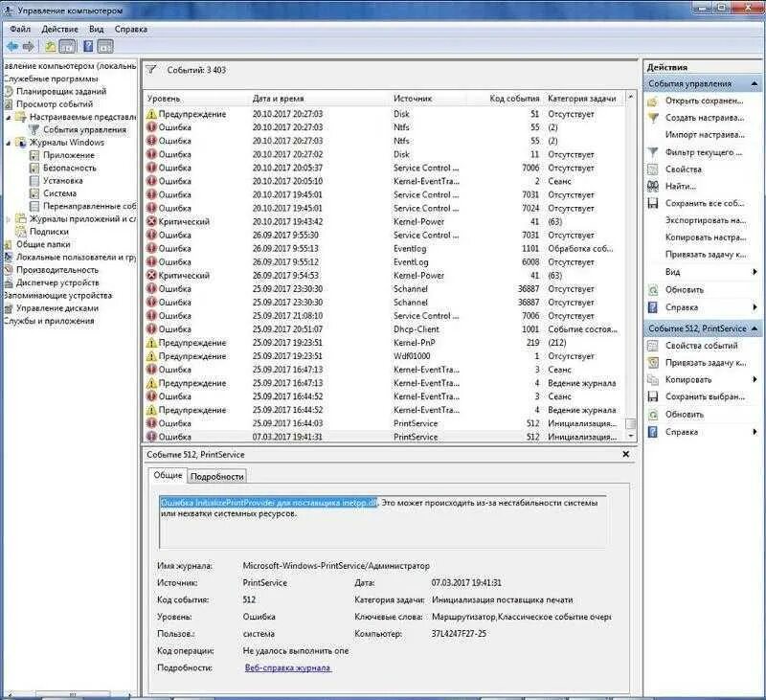Click the Performance icon in tree
Viewport: 766px width, 700px height.
pos(9,270)
